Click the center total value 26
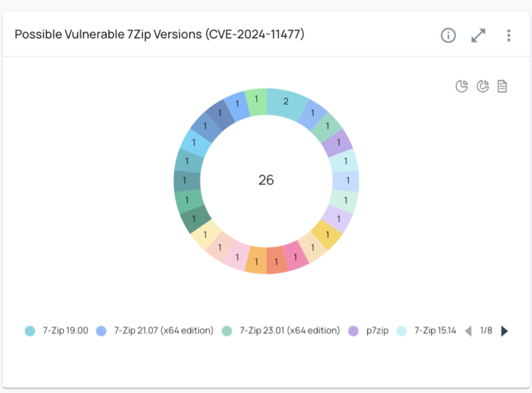Image resolution: width=532 pixels, height=393 pixels. click(x=266, y=180)
